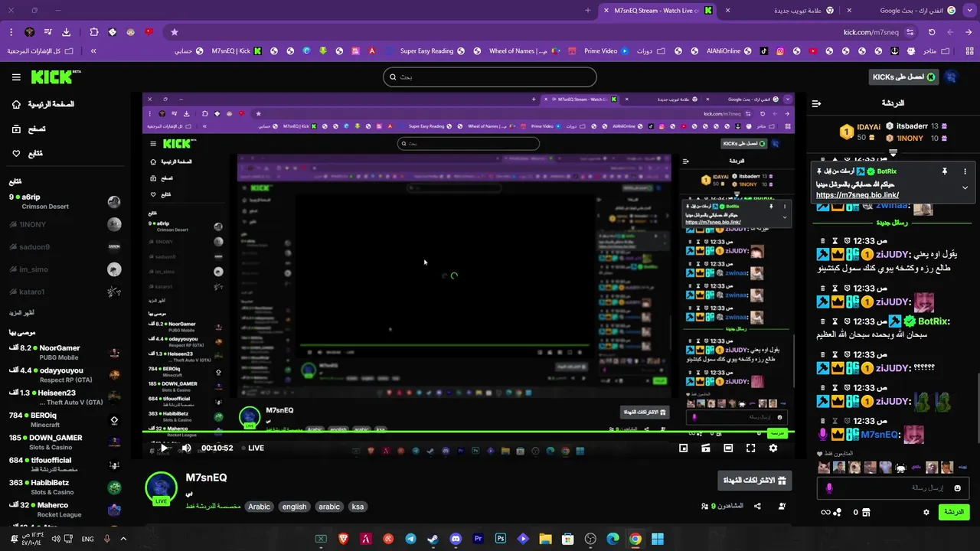This screenshot has height=551, width=980.
Task: Toggle theater mode
Action: click(728, 448)
